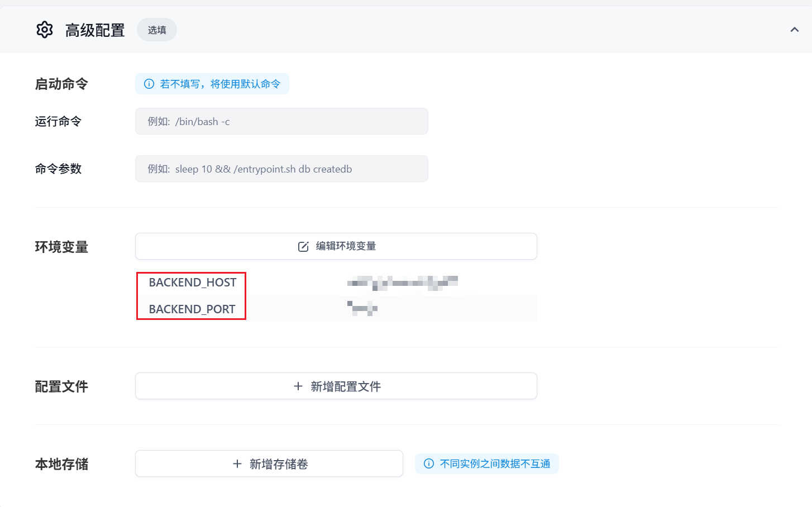The width and height of the screenshot is (812, 507).
Task: Click the 不同实例之间数据不互通 notice text
Action: pyautogui.click(x=495, y=464)
